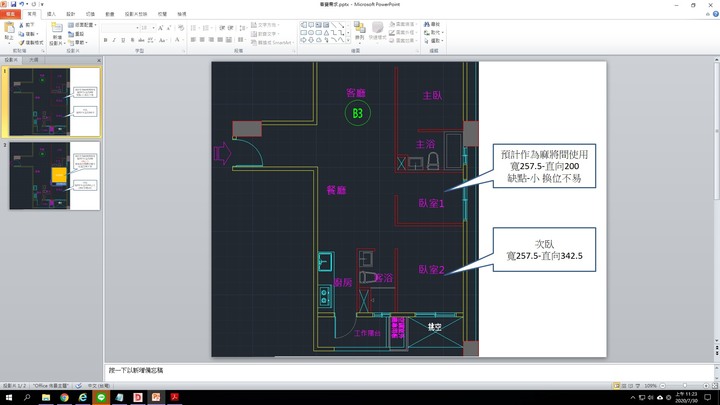This screenshot has width=720, height=405.
Task: Close the slide thumbnail pane
Action: (x=99, y=60)
